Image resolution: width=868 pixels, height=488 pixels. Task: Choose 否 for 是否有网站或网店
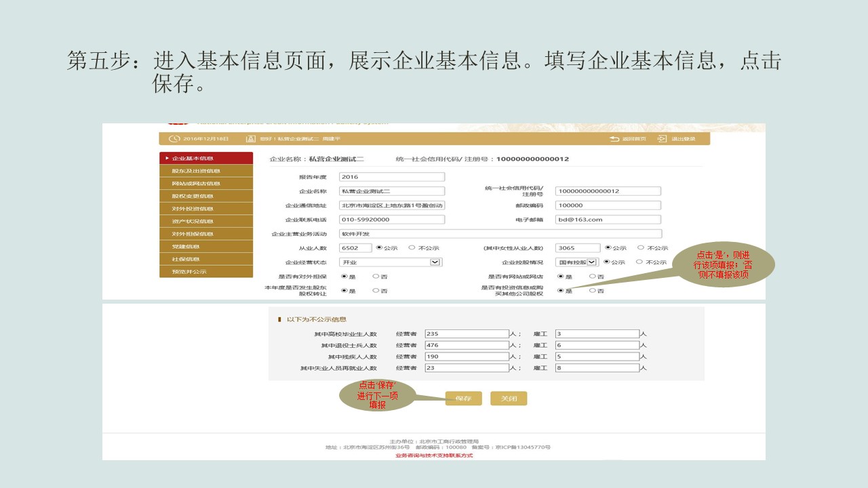coord(591,275)
